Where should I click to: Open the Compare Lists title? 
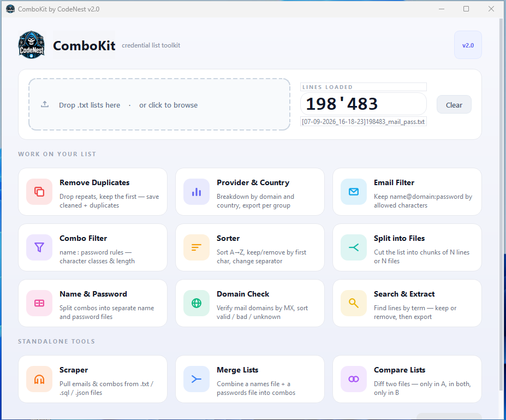click(x=400, y=370)
